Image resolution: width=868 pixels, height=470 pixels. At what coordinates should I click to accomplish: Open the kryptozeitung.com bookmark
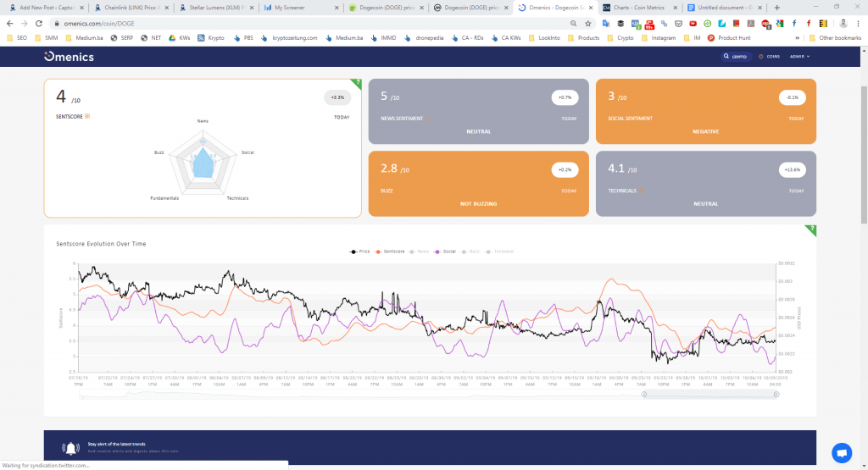point(291,38)
